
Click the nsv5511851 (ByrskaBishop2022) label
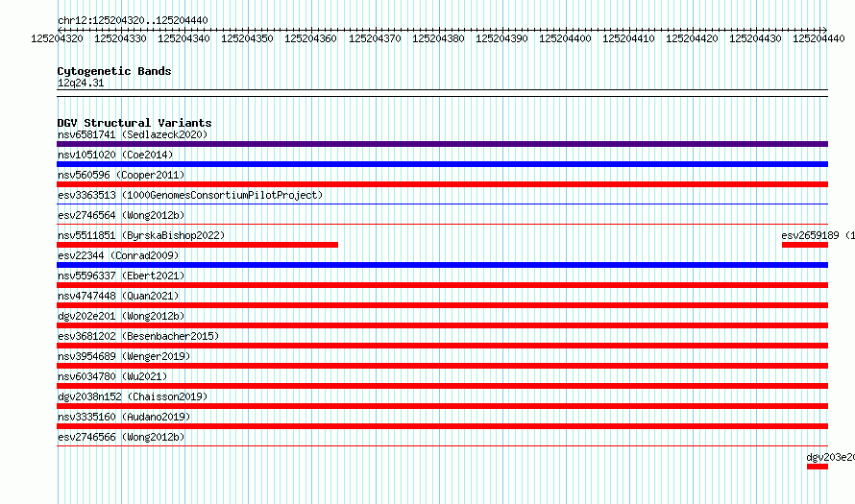click(141, 235)
